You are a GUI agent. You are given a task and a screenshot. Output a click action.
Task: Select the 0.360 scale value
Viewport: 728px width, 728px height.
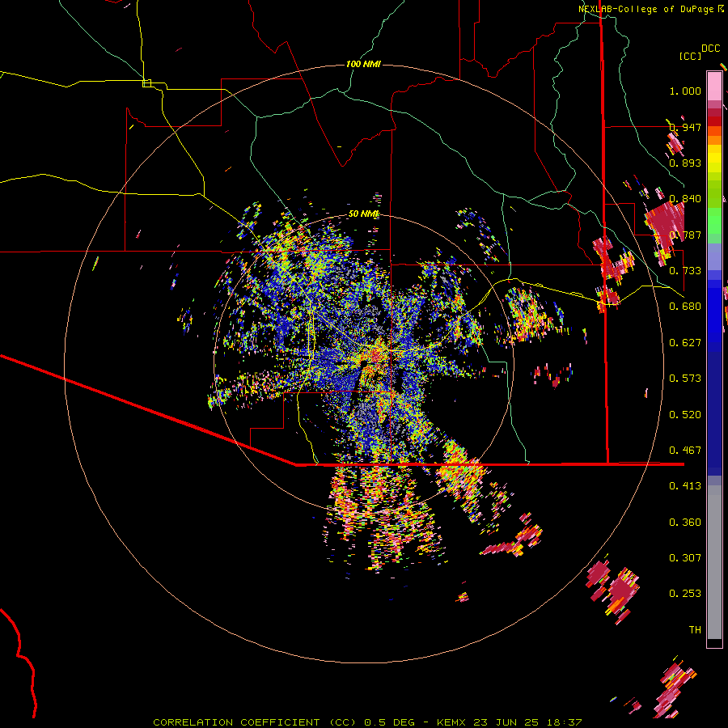coord(685,523)
